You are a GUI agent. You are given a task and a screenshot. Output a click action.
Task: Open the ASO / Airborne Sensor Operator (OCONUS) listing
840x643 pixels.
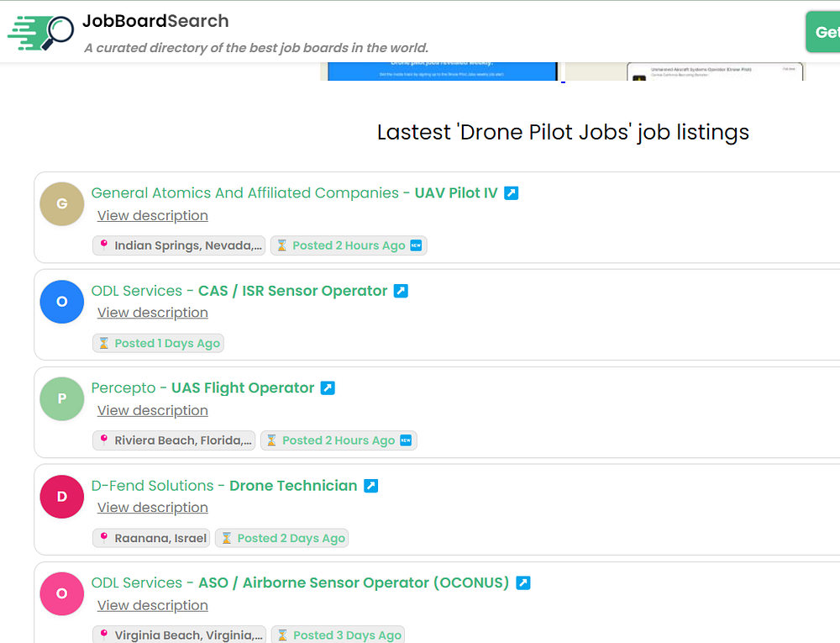[300, 583]
